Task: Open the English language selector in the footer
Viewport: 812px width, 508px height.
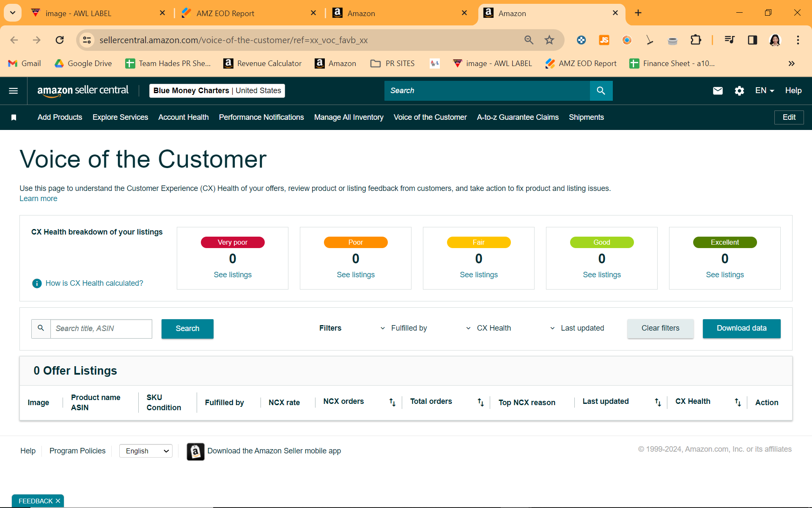Action: coord(146,451)
